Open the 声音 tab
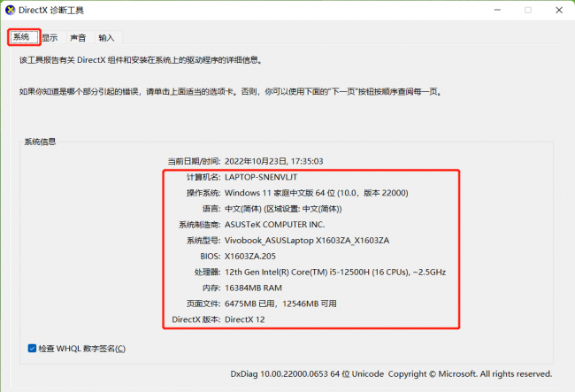Image resolution: width=575 pixels, height=392 pixels. tap(78, 37)
